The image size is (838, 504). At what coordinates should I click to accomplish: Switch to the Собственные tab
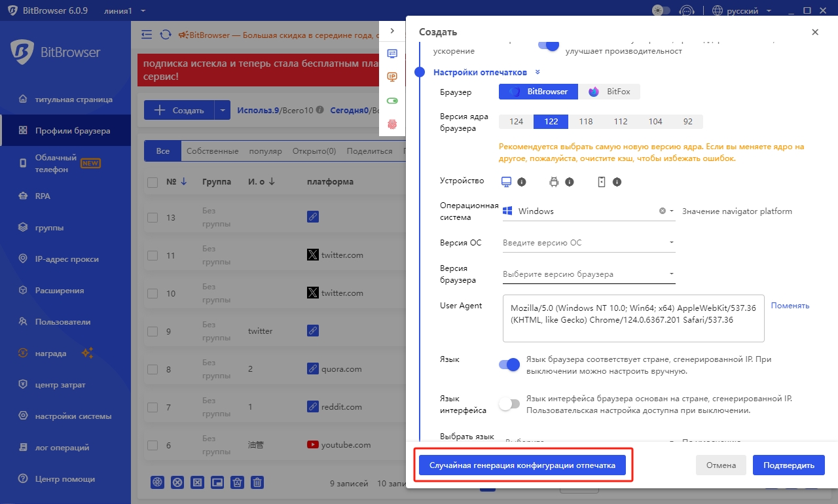[212, 151]
